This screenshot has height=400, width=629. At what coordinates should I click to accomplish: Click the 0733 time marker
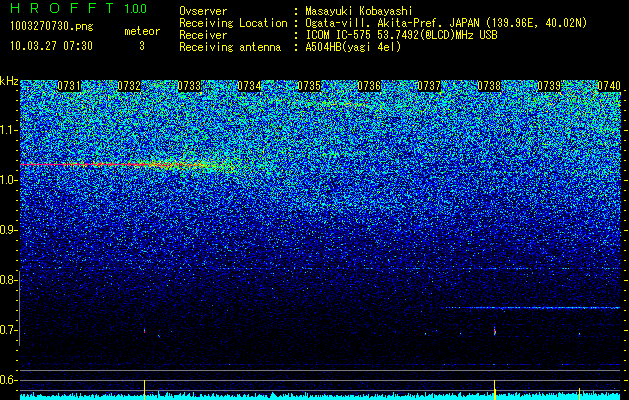pyautogui.click(x=189, y=86)
